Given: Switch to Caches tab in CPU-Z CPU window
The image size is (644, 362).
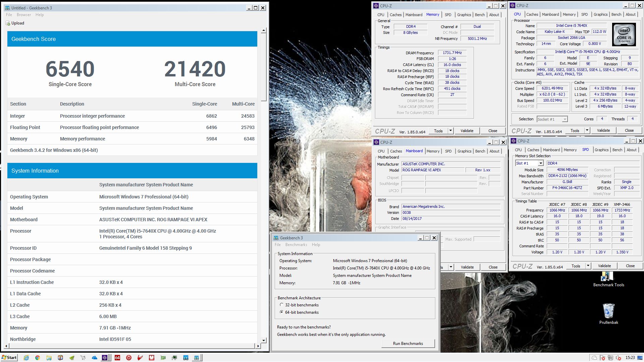Looking at the screenshot, I should tap(532, 14).
